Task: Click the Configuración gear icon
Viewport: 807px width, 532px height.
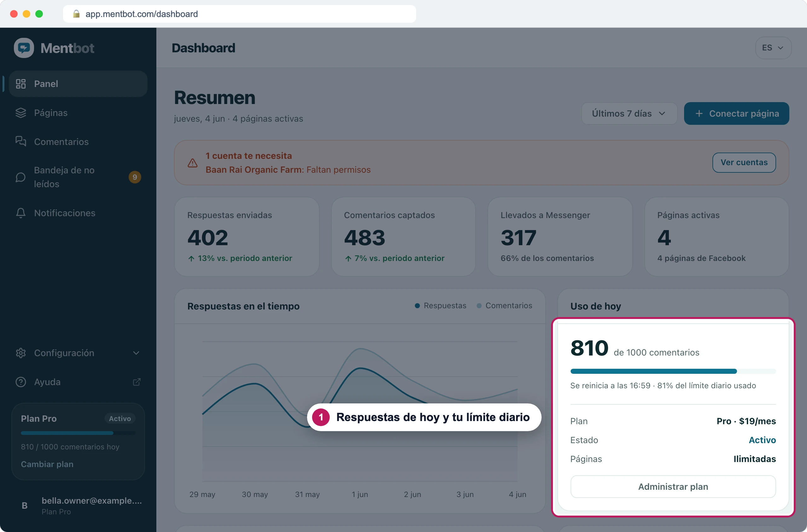Action: coord(21,353)
